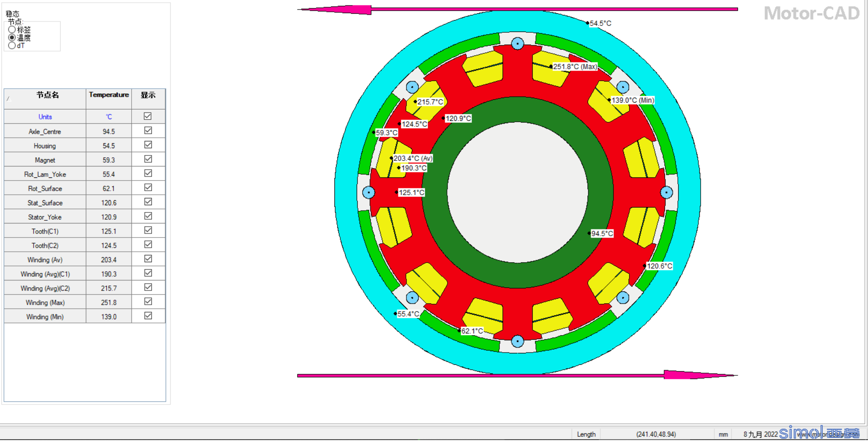The image size is (868, 441).
Task: Toggle display checkbox for Rot_Surface
Action: [x=148, y=187]
